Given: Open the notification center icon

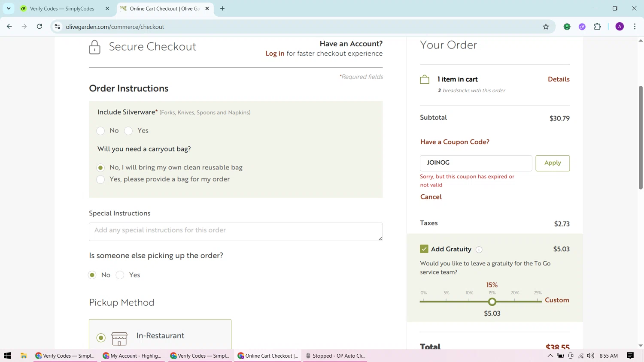Looking at the screenshot, I should pos(630,356).
